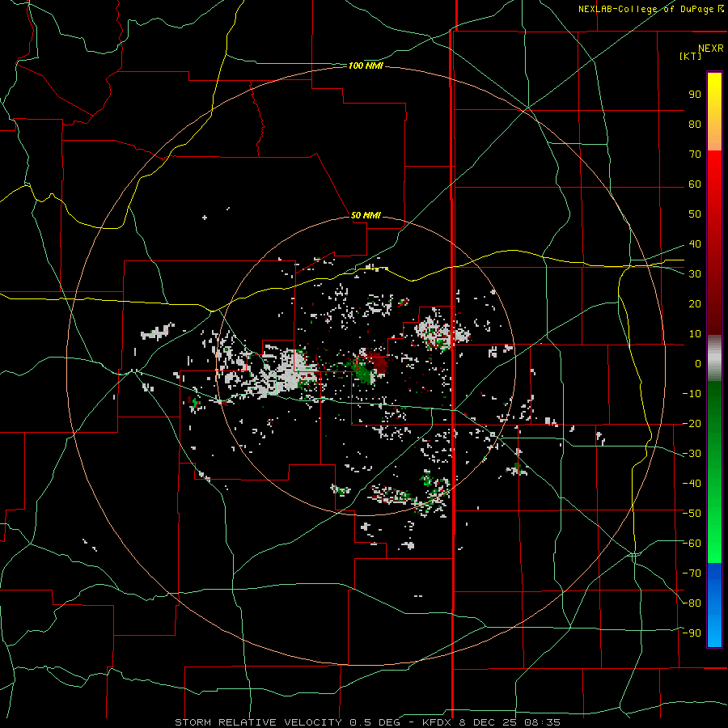
Task: Click the 0 value on the velocity scale
Action: 698,364
